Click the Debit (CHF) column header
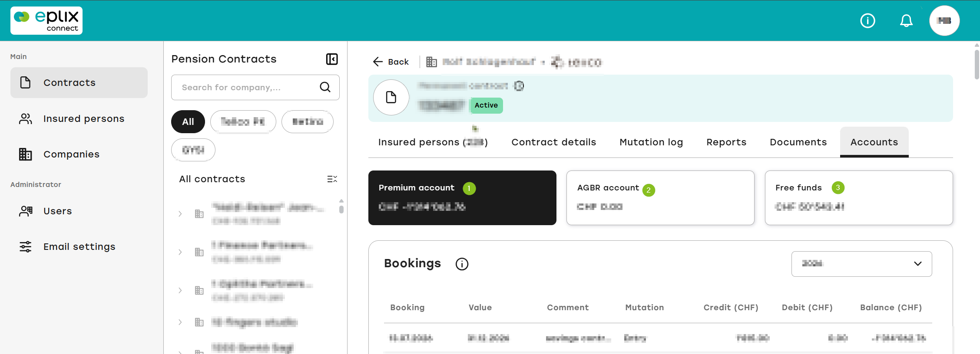The image size is (980, 354). pyautogui.click(x=807, y=307)
